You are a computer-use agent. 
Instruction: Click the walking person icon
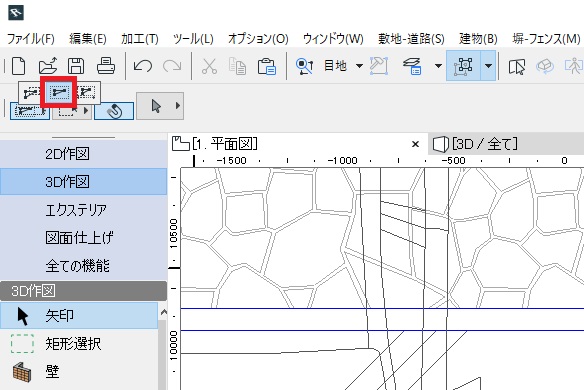pyautogui.click(x=574, y=66)
